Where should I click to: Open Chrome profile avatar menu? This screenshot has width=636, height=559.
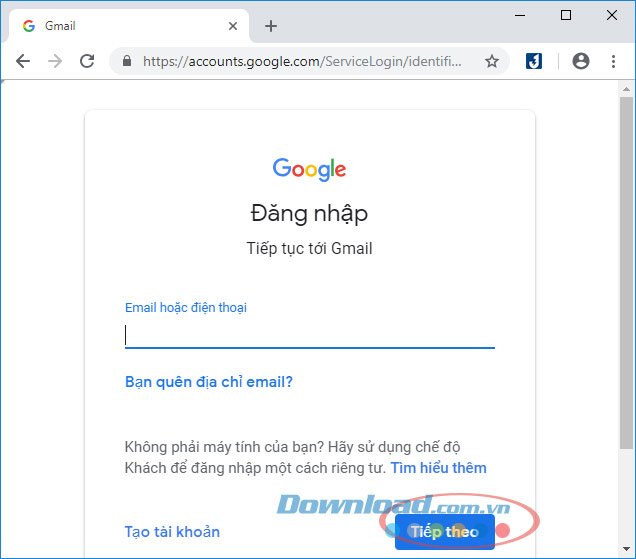click(581, 61)
